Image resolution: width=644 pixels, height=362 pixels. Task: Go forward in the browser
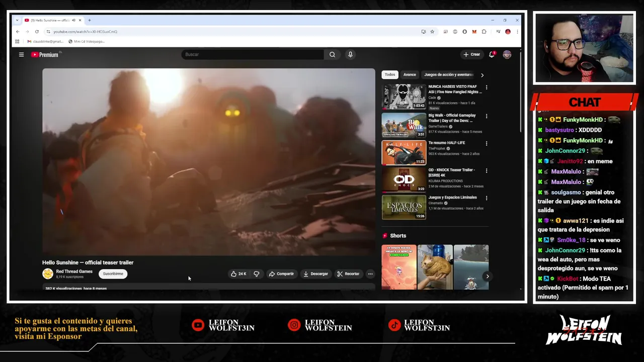27,32
